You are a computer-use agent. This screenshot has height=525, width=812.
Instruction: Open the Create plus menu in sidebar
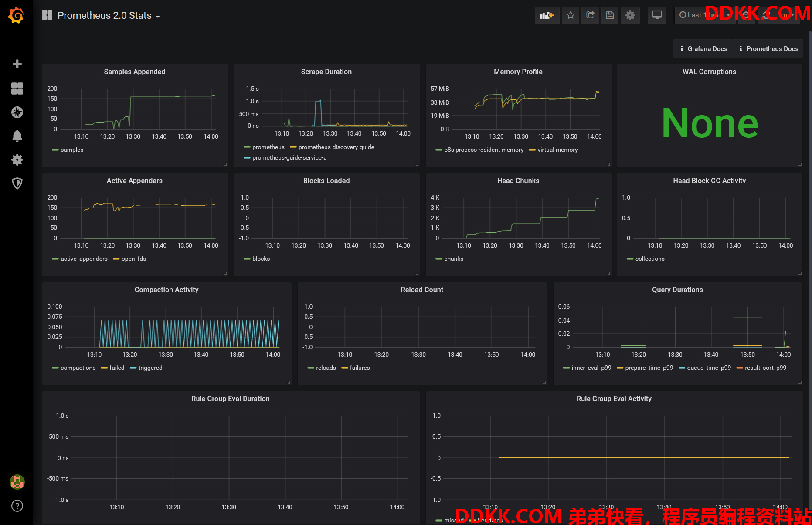pyautogui.click(x=17, y=64)
